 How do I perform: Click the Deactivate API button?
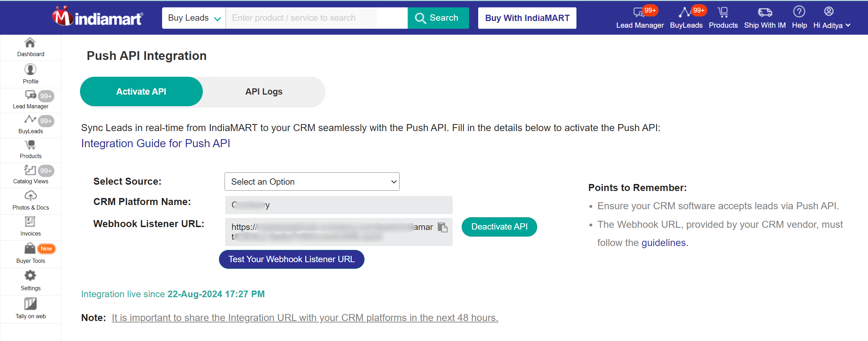(x=499, y=227)
